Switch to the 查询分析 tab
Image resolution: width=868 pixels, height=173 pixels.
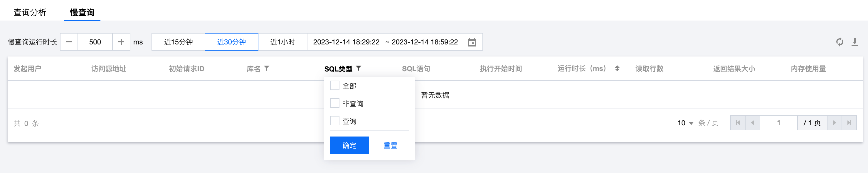[30, 12]
